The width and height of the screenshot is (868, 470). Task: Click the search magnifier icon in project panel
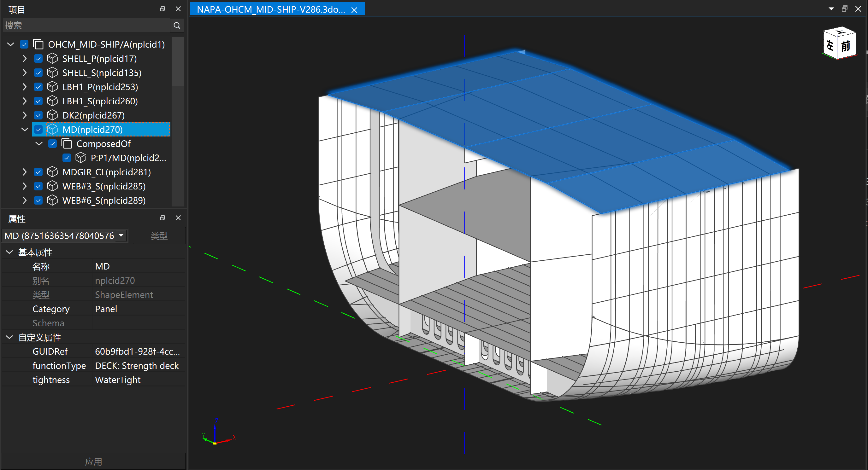(177, 26)
